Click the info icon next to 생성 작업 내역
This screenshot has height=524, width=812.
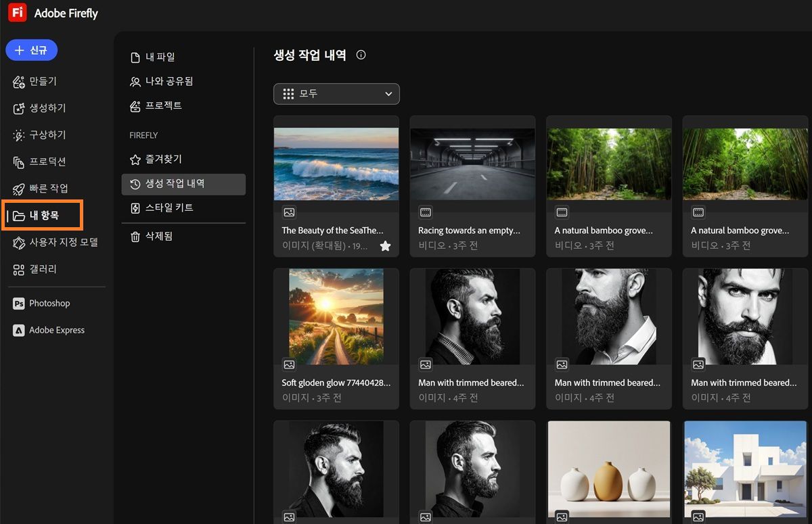click(361, 55)
